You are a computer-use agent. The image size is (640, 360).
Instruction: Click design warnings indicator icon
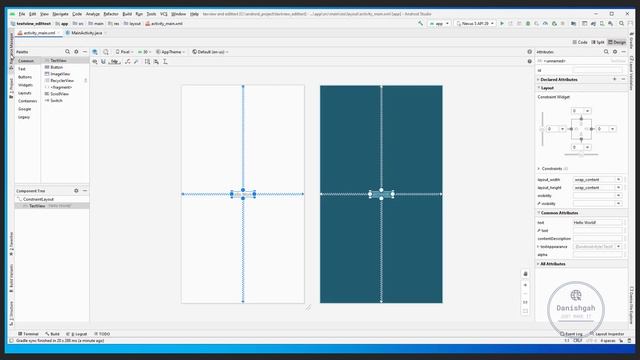pos(529,52)
